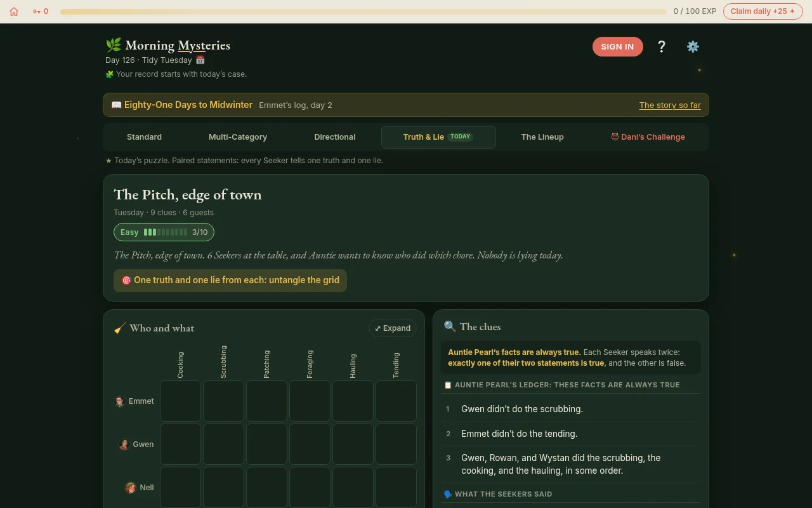Toggle Gwen's Foraging cell

point(310,444)
